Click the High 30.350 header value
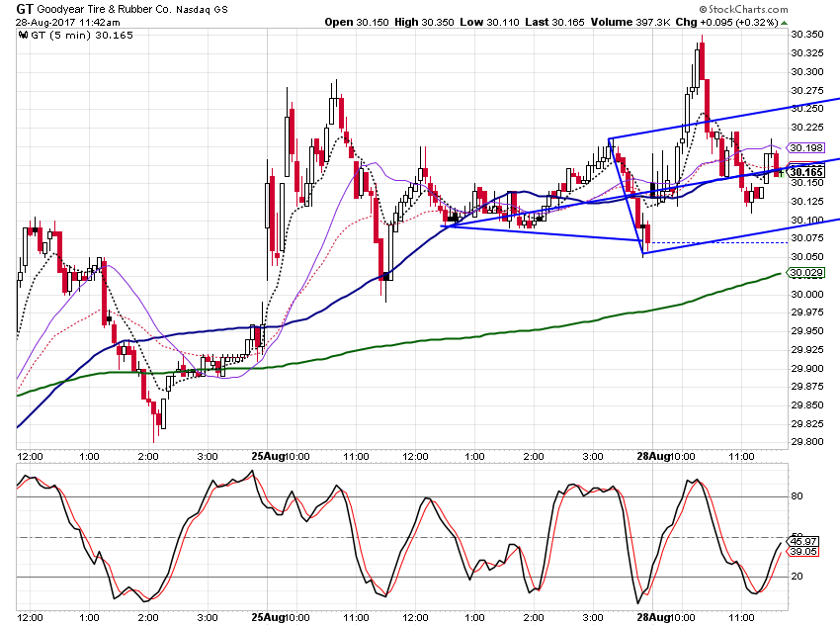 (424, 22)
